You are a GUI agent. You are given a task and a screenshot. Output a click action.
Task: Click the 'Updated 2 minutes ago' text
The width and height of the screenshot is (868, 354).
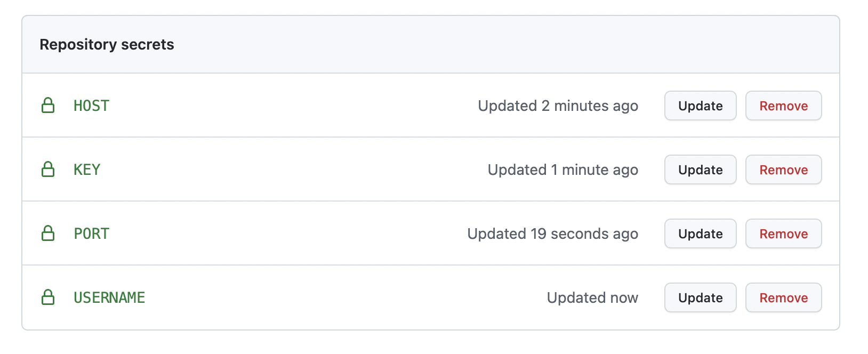coord(558,106)
